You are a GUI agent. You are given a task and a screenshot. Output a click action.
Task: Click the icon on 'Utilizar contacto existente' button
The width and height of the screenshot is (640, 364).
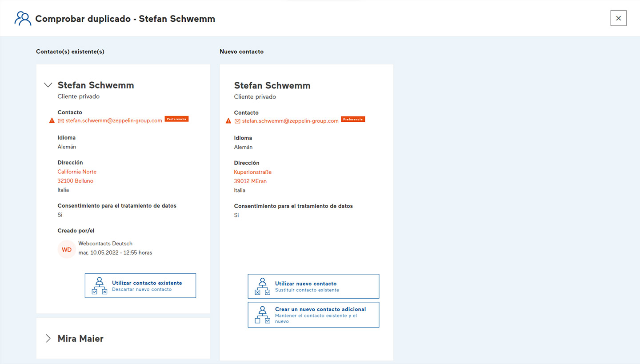(100, 286)
